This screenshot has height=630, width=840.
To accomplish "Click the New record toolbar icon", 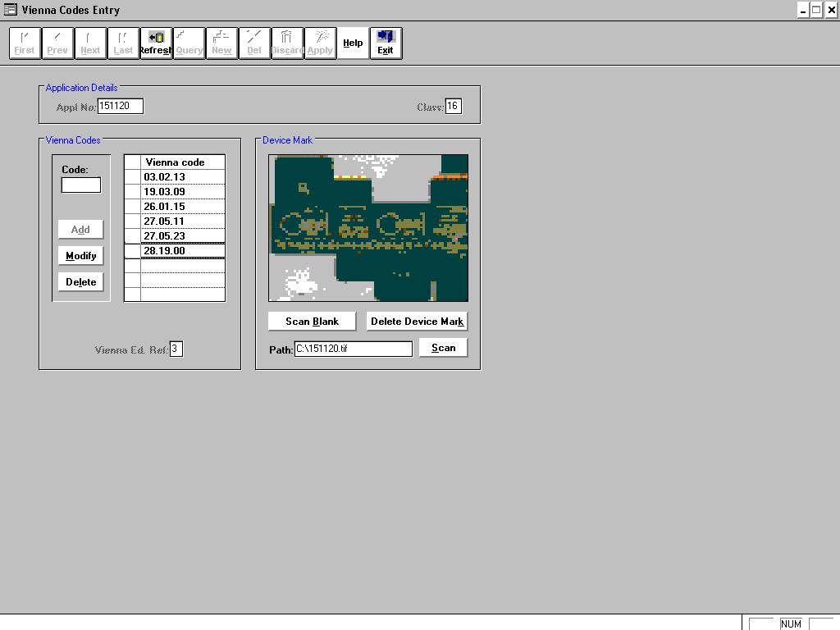I will point(221,43).
